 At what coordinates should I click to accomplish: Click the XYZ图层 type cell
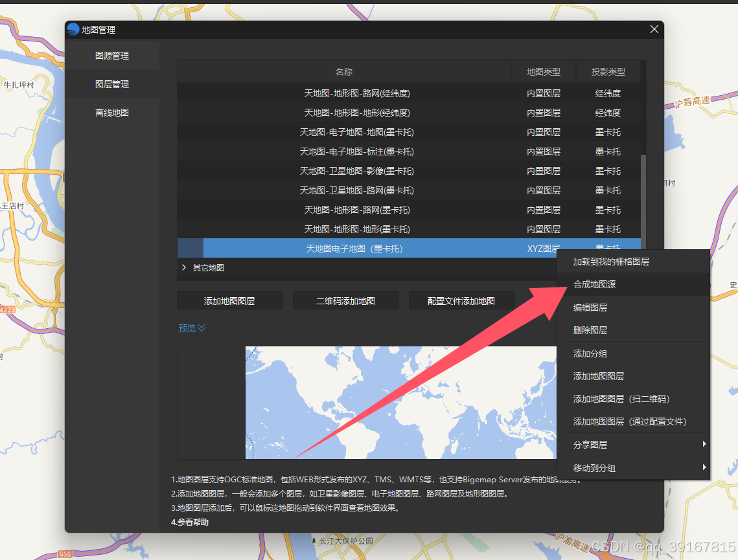[x=543, y=248]
